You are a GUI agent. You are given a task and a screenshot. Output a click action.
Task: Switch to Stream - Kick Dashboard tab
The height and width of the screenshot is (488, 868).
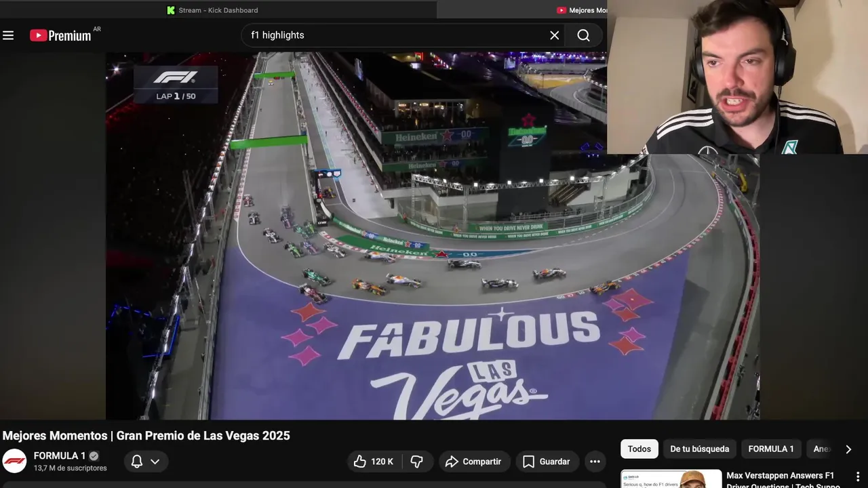coord(217,10)
